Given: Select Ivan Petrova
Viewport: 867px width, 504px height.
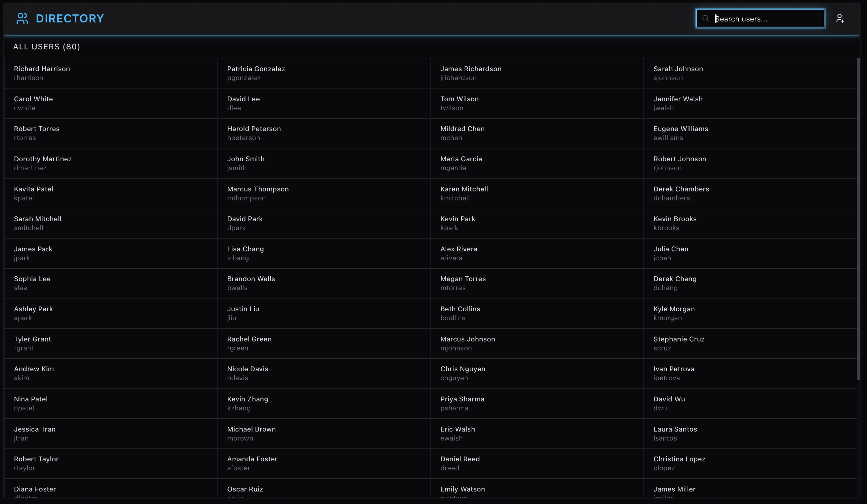Looking at the screenshot, I should click(x=750, y=374).
